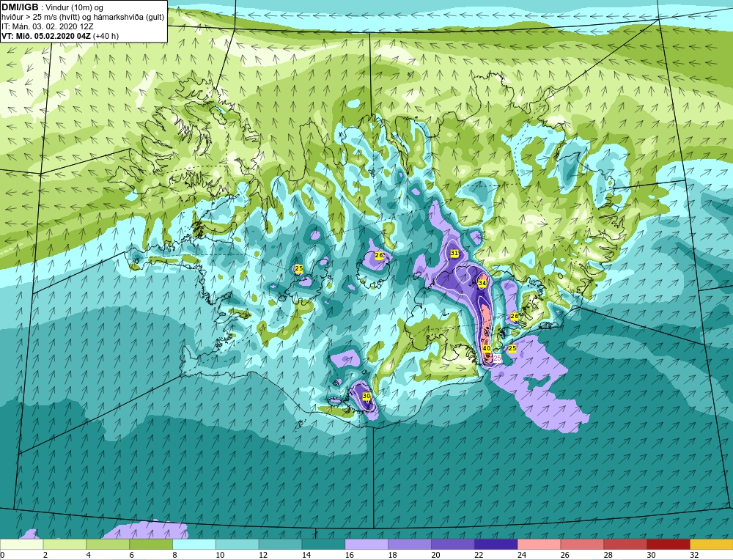Pick the 4–6 m/s green legend swatch

pyautogui.click(x=108, y=545)
